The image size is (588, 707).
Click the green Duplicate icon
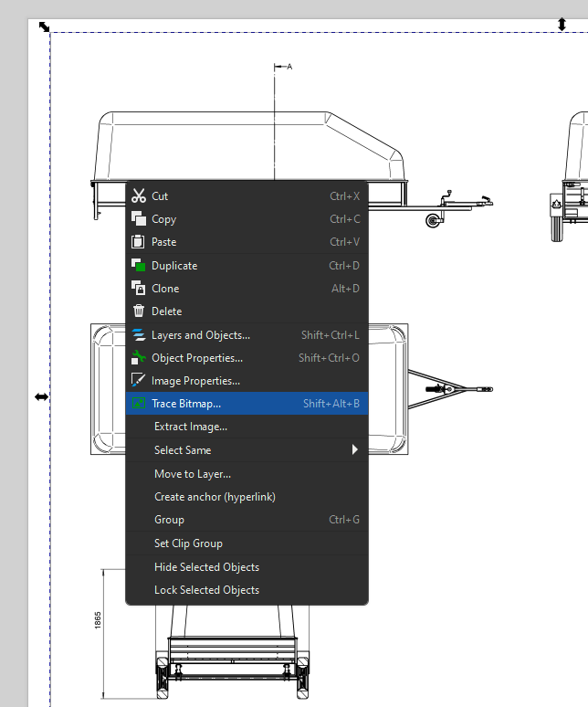pos(139,266)
